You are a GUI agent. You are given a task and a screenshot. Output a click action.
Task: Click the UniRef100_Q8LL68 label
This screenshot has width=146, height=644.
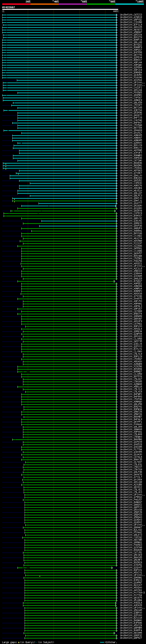131,42
